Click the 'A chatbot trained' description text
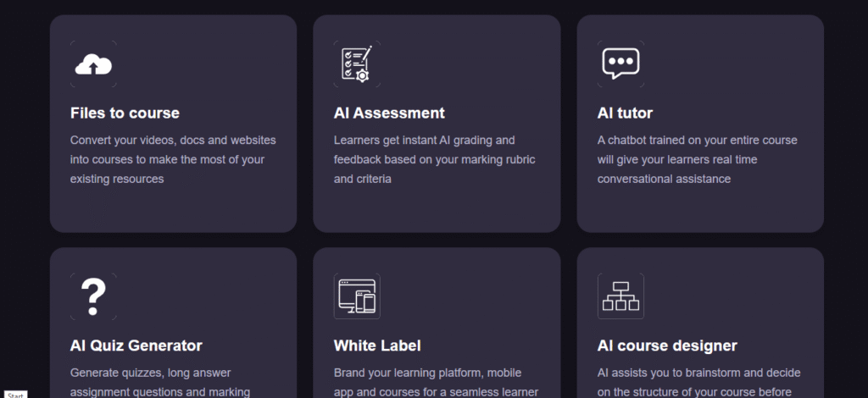The height and width of the screenshot is (398, 868). [697, 159]
